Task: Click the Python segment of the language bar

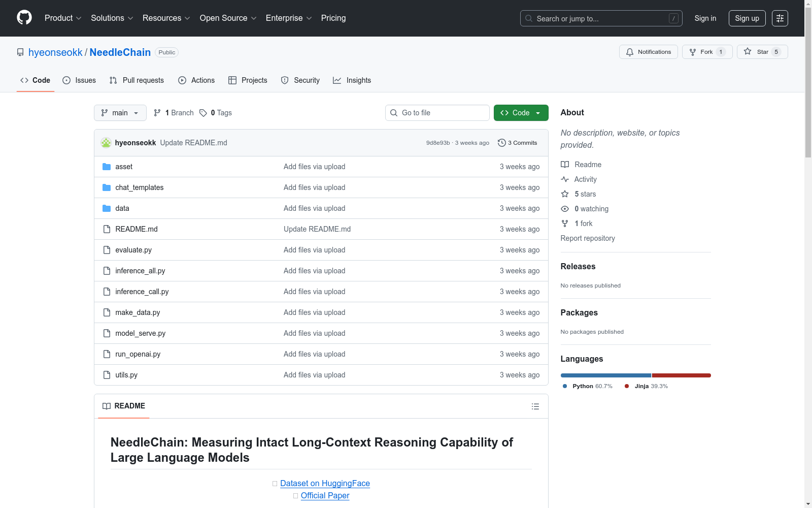Action: pyautogui.click(x=606, y=375)
